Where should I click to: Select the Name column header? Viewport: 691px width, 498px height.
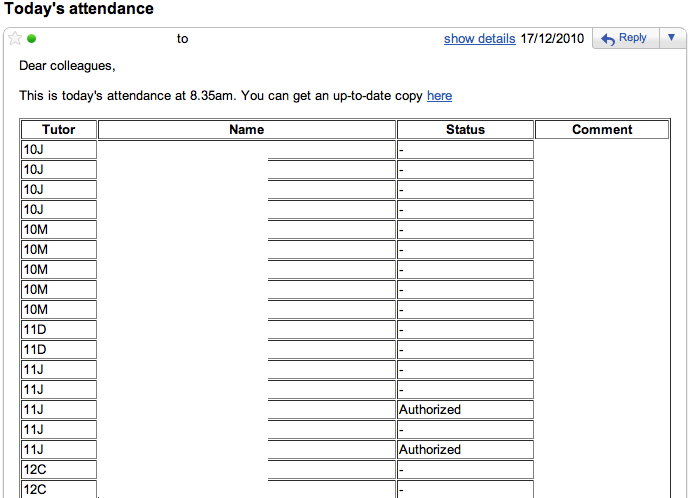pyautogui.click(x=246, y=129)
